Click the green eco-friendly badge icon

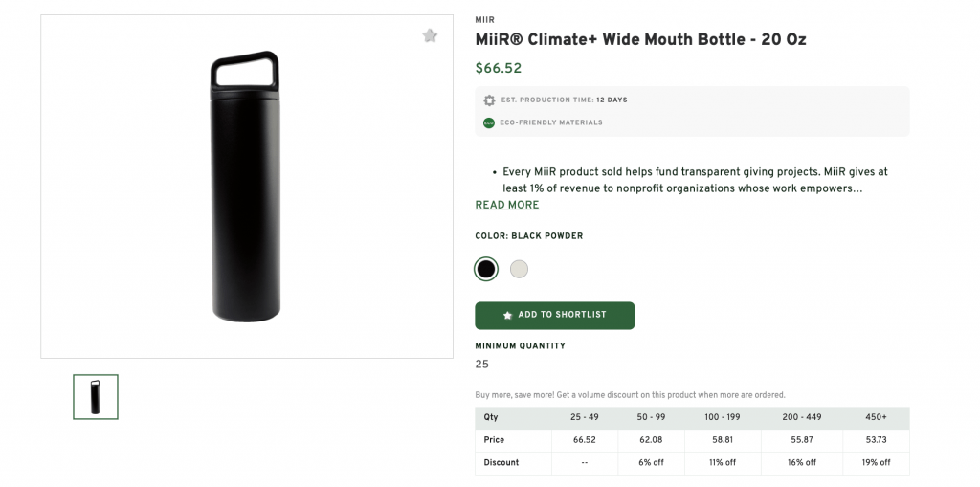tap(489, 122)
